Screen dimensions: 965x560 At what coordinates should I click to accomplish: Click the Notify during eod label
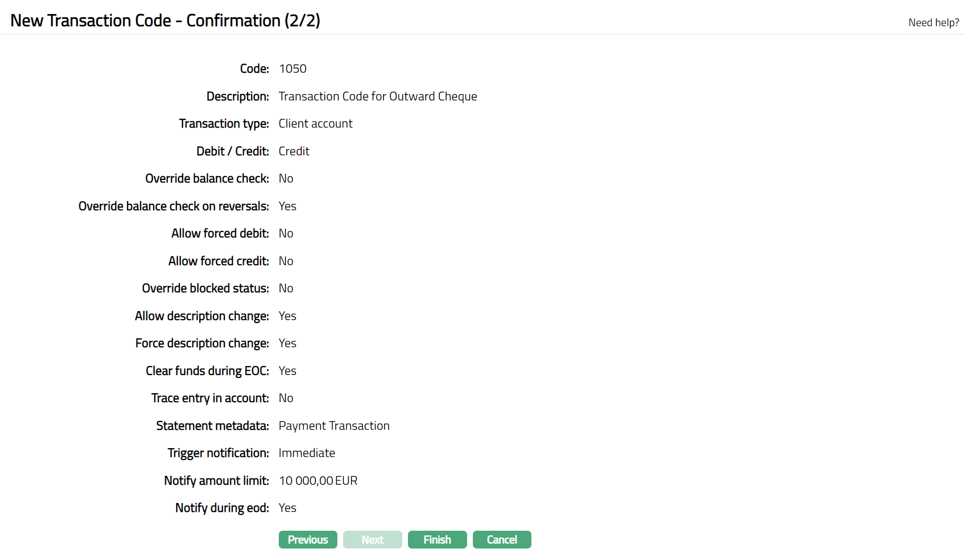point(222,508)
